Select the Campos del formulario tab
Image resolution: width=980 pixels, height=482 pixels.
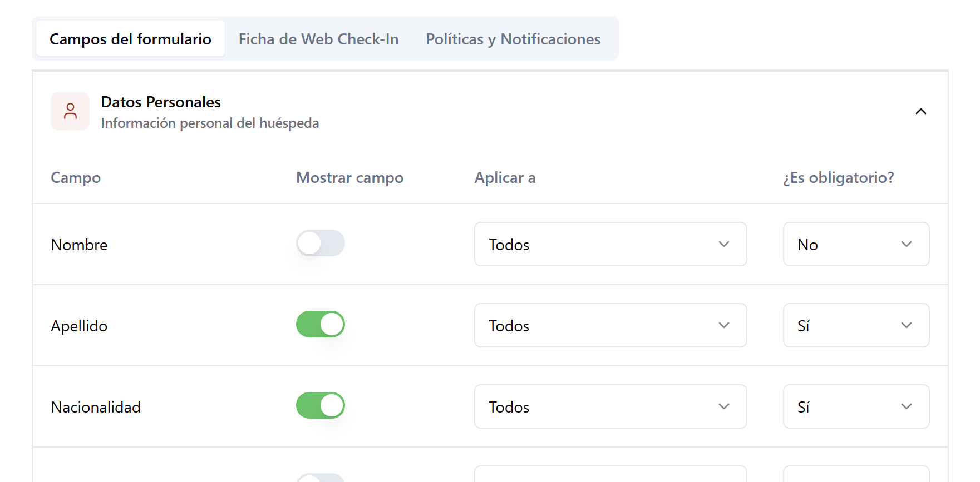point(130,39)
